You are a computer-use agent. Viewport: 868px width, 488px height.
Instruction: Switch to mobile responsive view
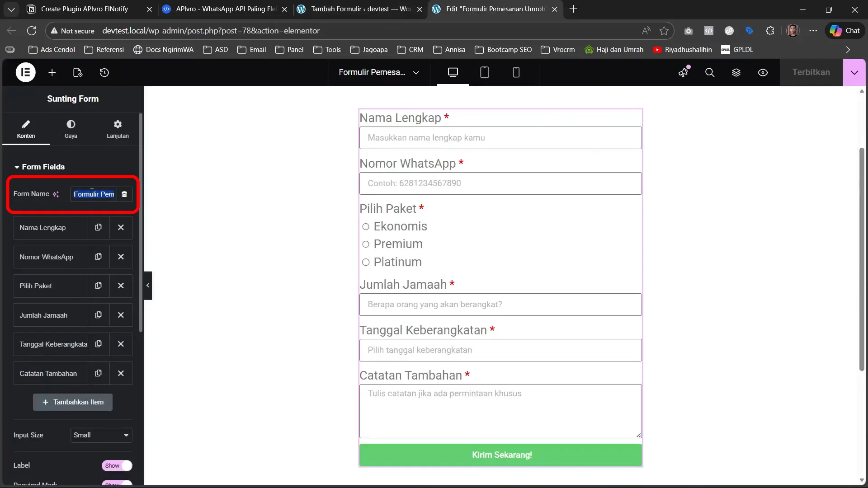coord(516,72)
